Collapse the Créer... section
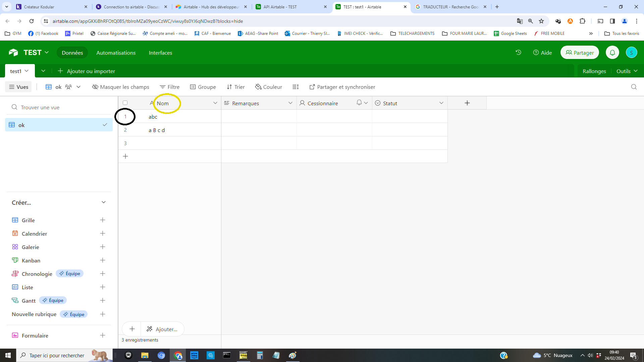644x362 pixels. [x=104, y=202]
